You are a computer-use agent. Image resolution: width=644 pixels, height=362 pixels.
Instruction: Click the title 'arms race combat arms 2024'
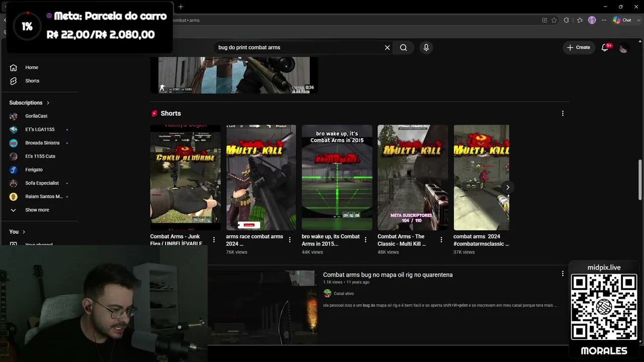(255, 240)
